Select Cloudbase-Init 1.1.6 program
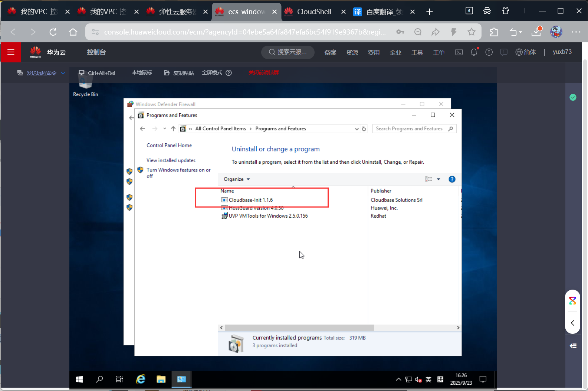The height and width of the screenshot is (391, 588). click(250, 200)
